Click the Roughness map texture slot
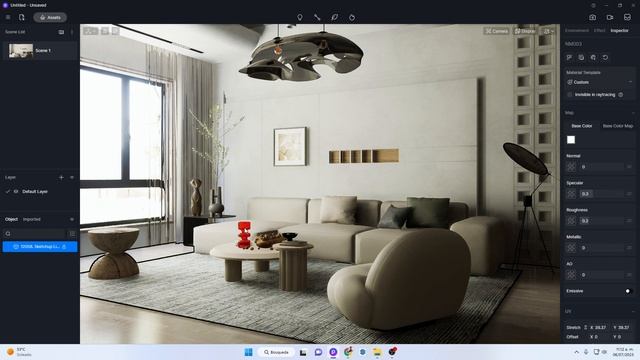Viewport: 640px width, 360px height. 571,221
